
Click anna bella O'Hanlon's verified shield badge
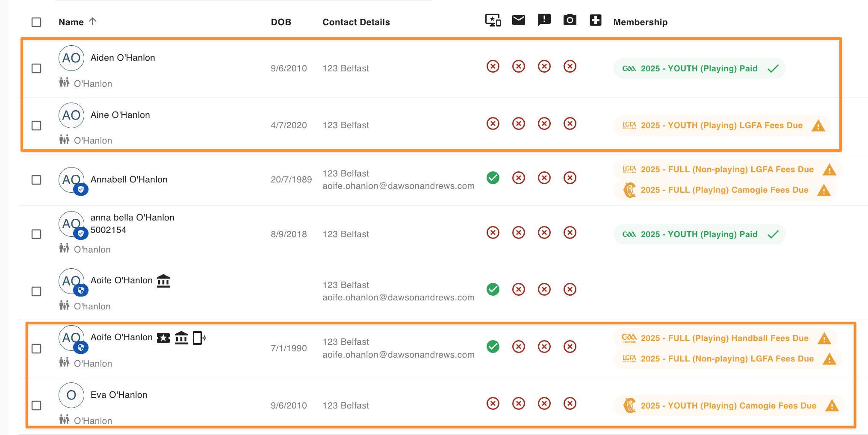pos(81,233)
